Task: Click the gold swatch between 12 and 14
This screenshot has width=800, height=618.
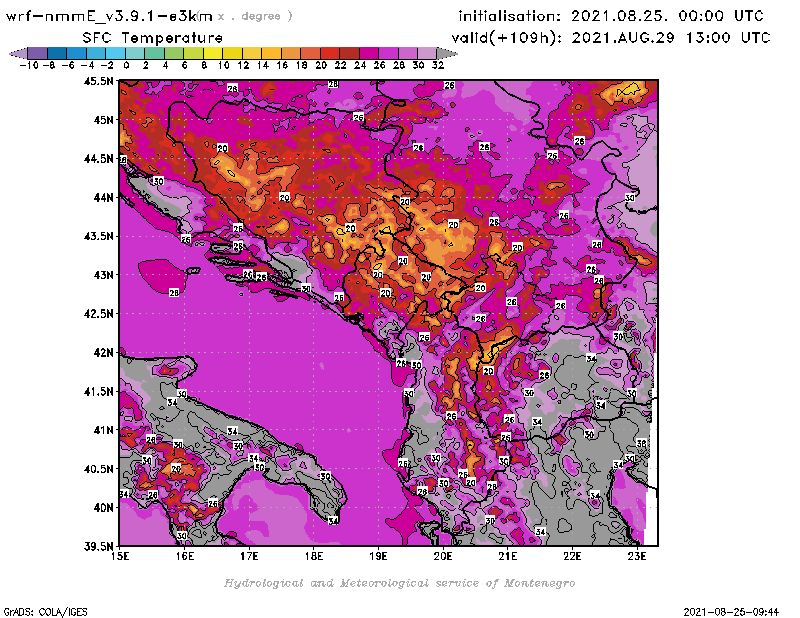Action: point(252,53)
